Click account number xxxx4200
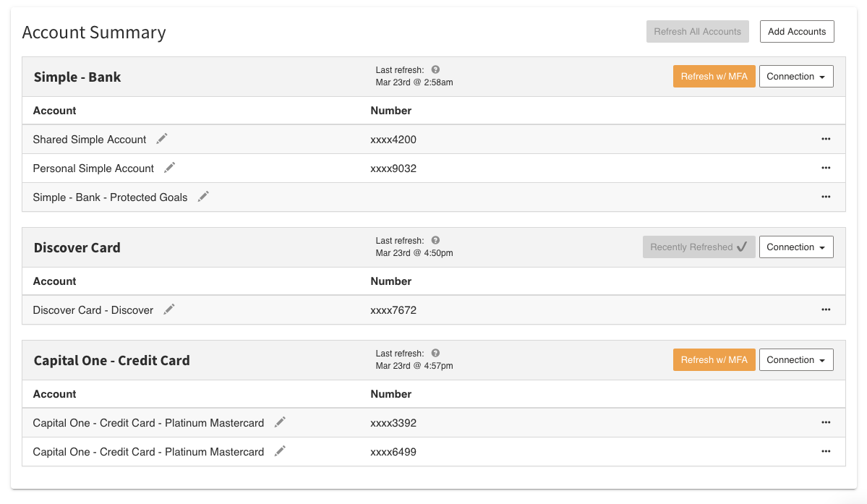The image size is (867, 504). coord(393,140)
